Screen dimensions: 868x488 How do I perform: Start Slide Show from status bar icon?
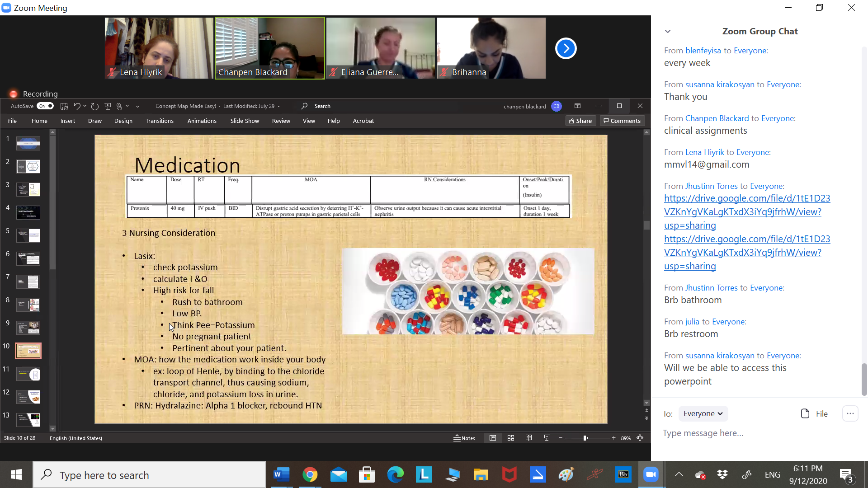[547, 438]
